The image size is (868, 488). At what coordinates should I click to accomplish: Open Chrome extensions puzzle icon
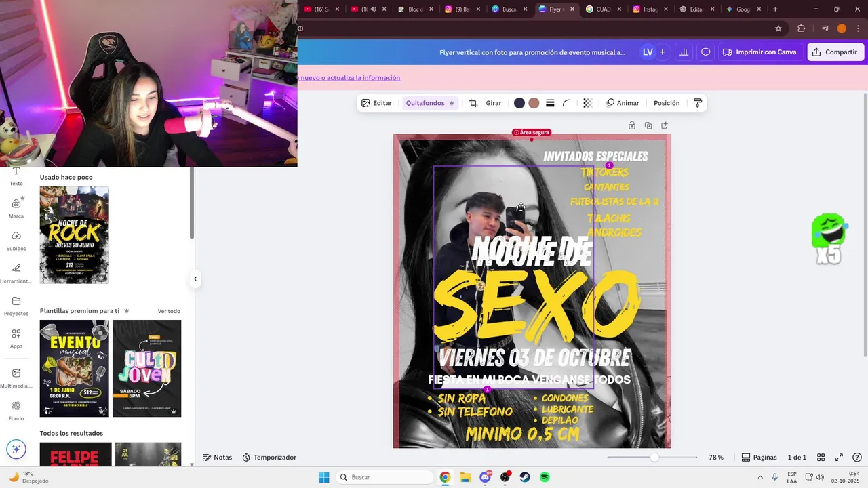802,28
